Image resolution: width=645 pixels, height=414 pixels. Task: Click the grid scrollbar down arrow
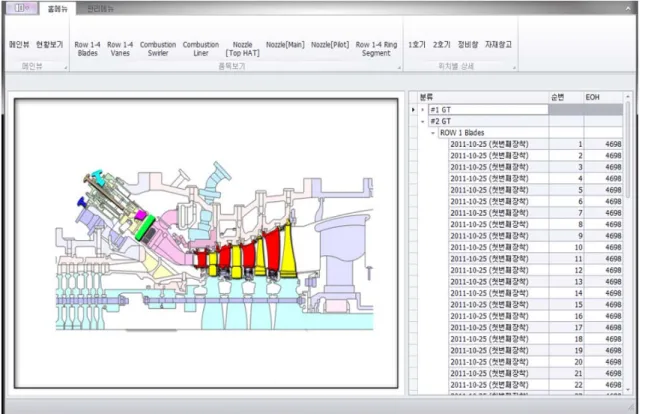(628, 390)
